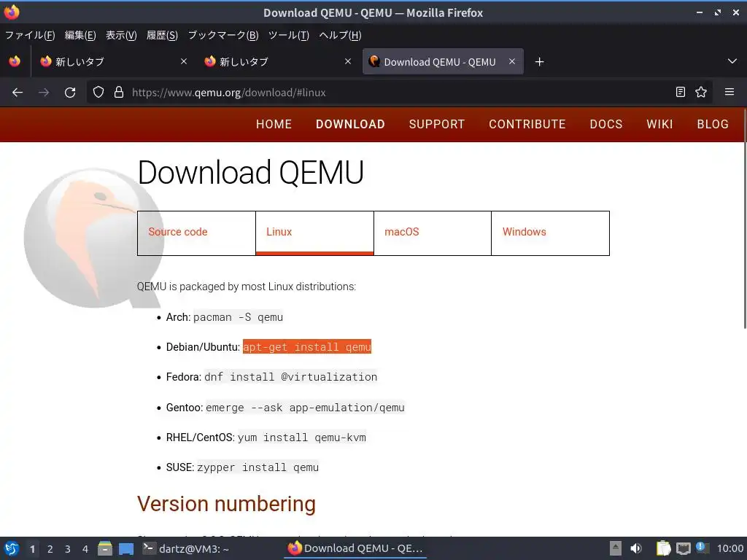Click the Version numbering heading

[226, 504]
